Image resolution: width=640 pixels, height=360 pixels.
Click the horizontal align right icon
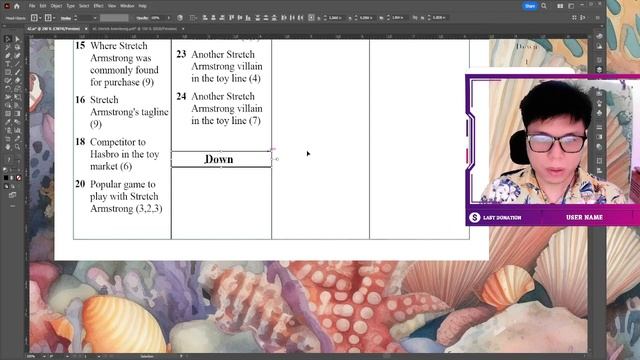(x=222, y=18)
